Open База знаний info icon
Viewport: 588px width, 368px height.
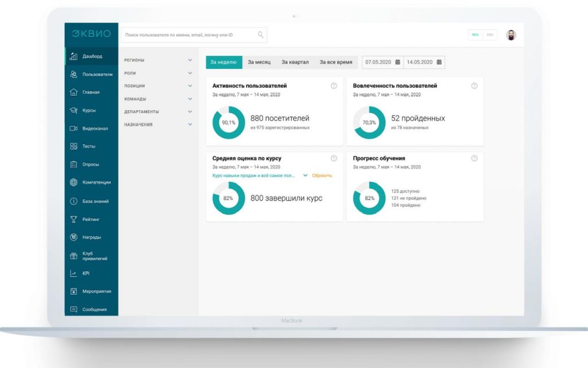point(73,201)
